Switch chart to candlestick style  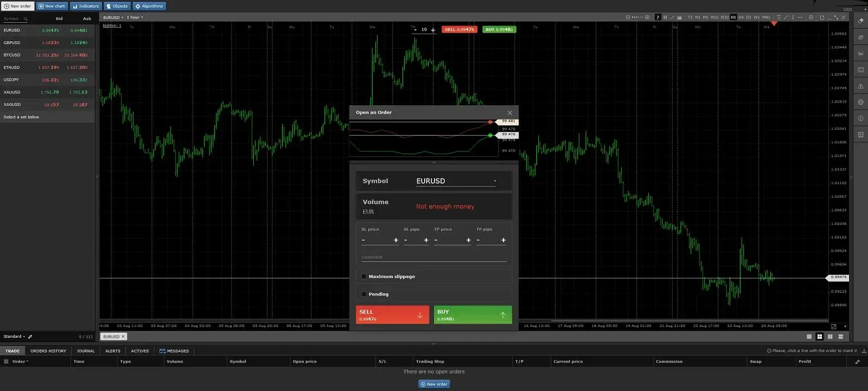[x=665, y=17]
